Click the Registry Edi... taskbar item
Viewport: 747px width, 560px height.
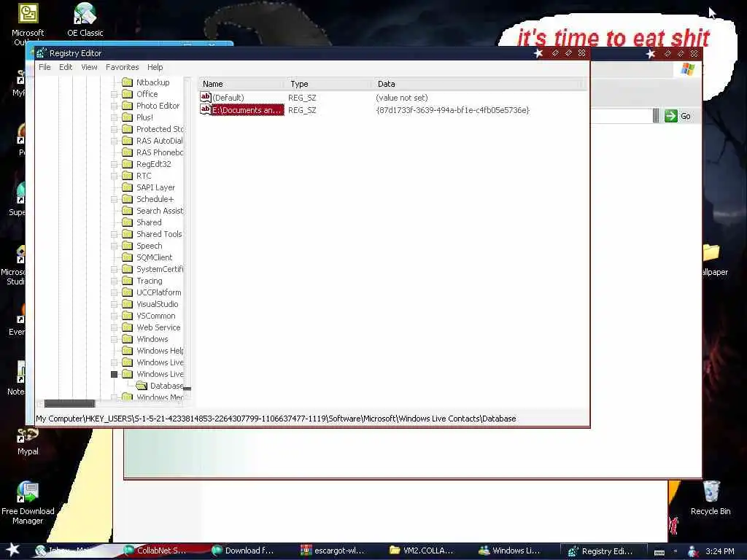coord(603,551)
